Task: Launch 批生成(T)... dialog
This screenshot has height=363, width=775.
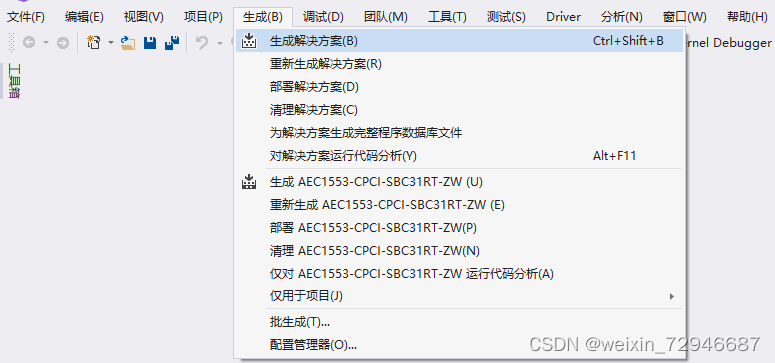Action: (460, 322)
